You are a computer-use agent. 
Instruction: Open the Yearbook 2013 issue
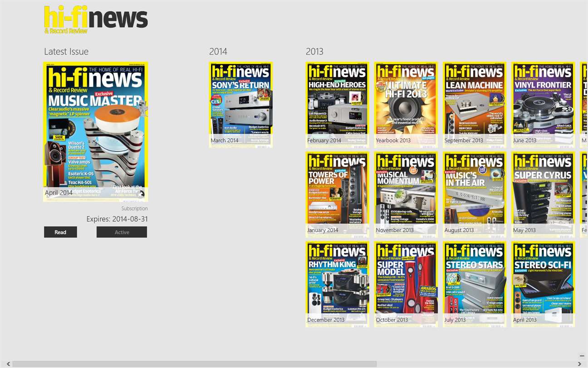[x=406, y=104]
